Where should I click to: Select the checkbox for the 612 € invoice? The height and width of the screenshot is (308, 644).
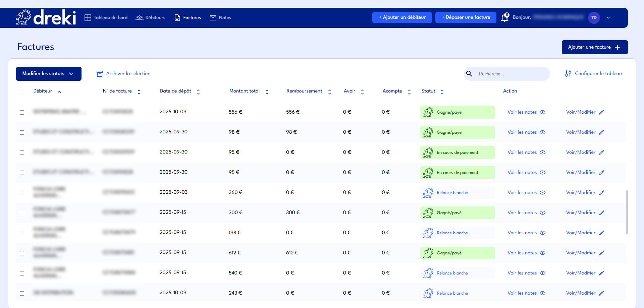[x=22, y=253]
